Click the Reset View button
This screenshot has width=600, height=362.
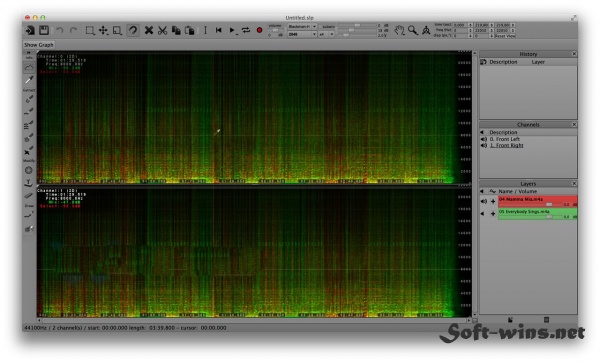(505, 36)
